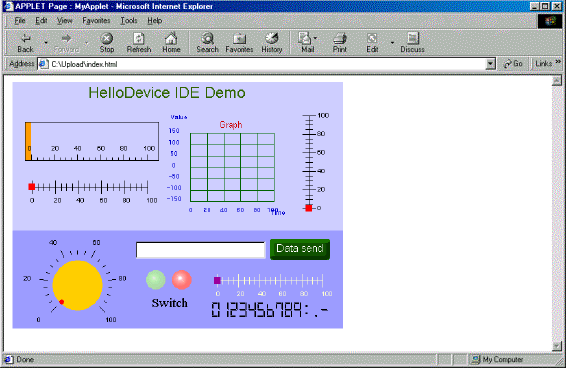This screenshot has width=566, height=368.
Task: Toggle the red Switch lamp
Action: [x=182, y=280]
